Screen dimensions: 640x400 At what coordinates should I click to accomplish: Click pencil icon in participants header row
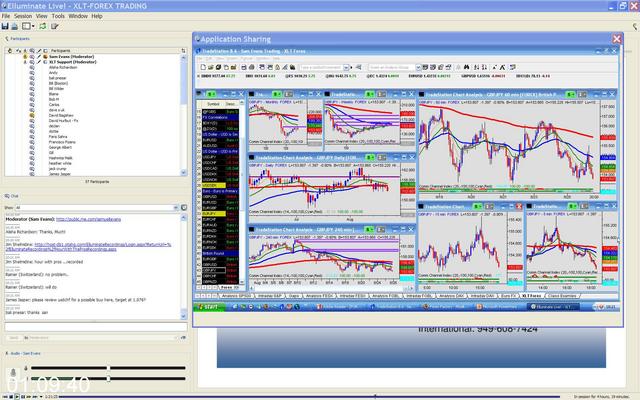click(x=39, y=51)
